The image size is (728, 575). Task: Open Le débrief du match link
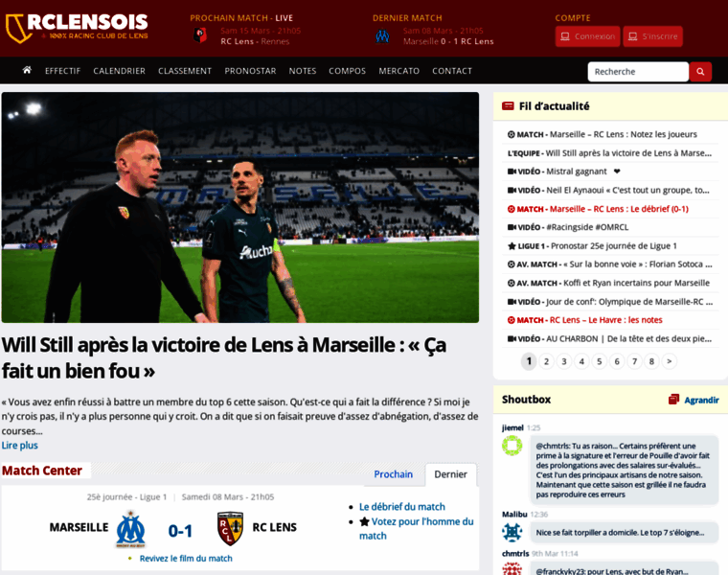(402, 507)
